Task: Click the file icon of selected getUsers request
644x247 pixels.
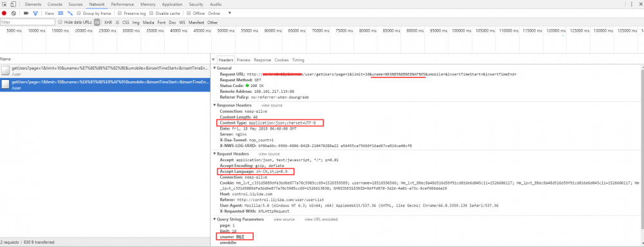Action: coord(5,84)
